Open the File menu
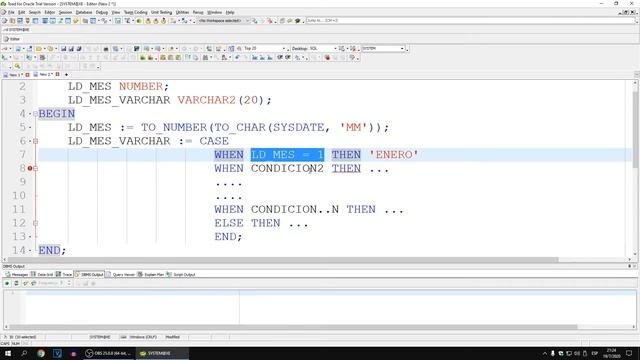The image size is (640, 360). pos(11,12)
